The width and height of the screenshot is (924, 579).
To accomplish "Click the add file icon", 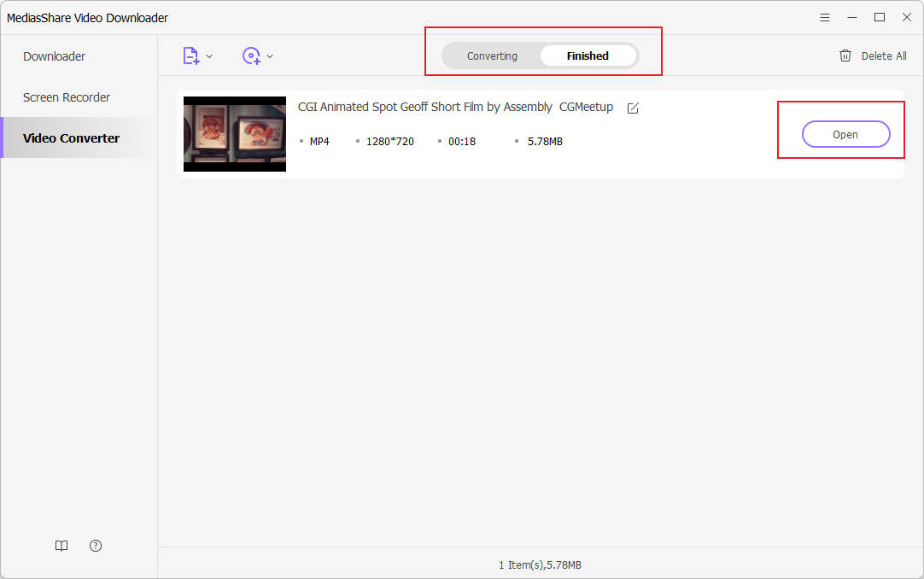I will pos(190,56).
